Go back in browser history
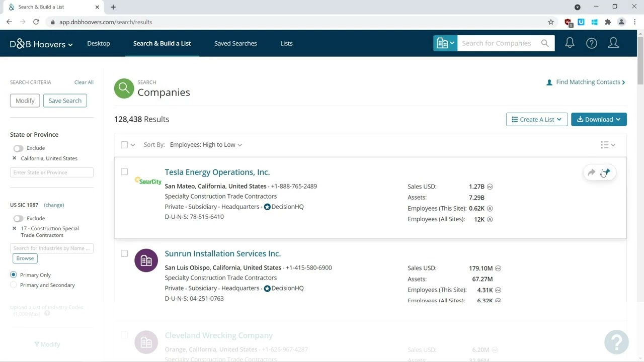 tap(9, 22)
